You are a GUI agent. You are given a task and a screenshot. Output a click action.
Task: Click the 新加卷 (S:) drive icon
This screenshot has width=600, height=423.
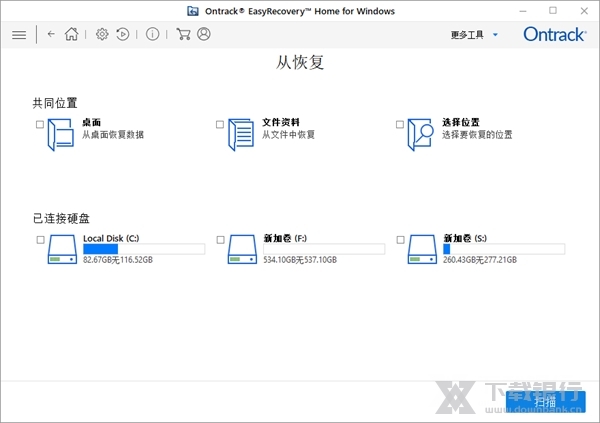point(422,249)
